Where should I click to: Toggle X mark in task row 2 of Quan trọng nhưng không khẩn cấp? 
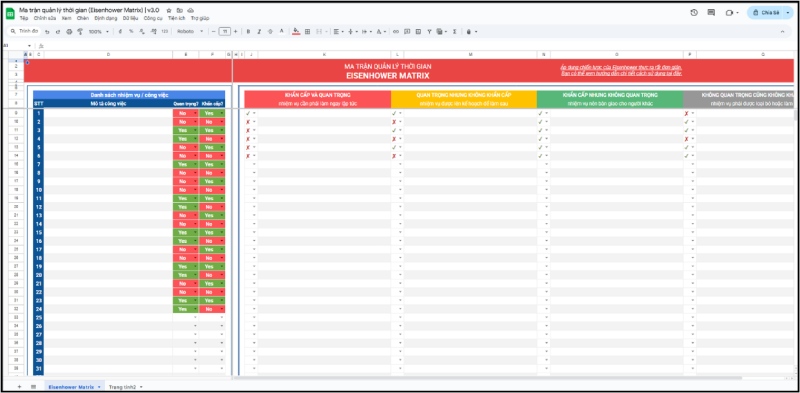pos(394,122)
